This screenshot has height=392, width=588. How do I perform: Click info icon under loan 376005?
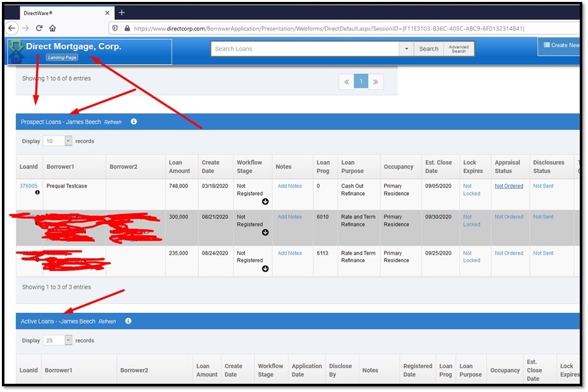coord(37,193)
